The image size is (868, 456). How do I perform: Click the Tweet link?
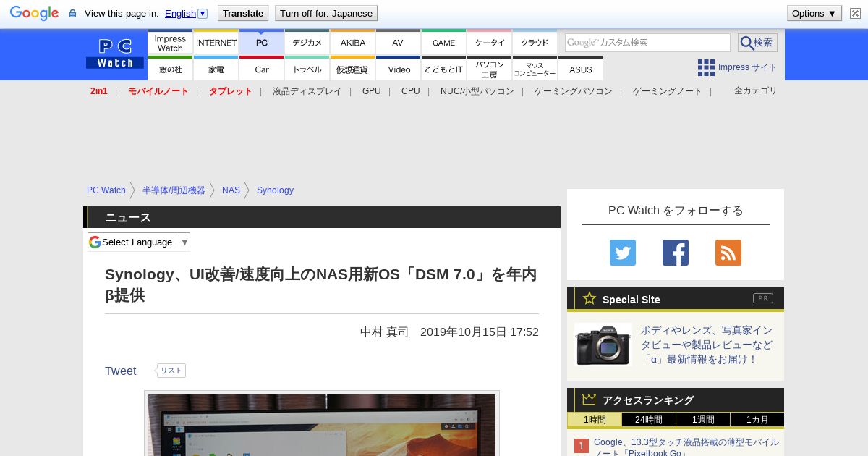121,371
